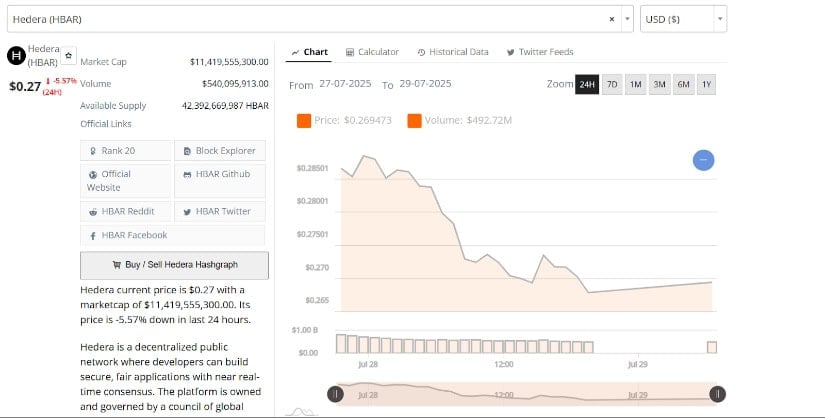This screenshot has width=825, height=418.
Task: Click the Volume value $540,095,913.00
Action: click(x=235, y=84)
